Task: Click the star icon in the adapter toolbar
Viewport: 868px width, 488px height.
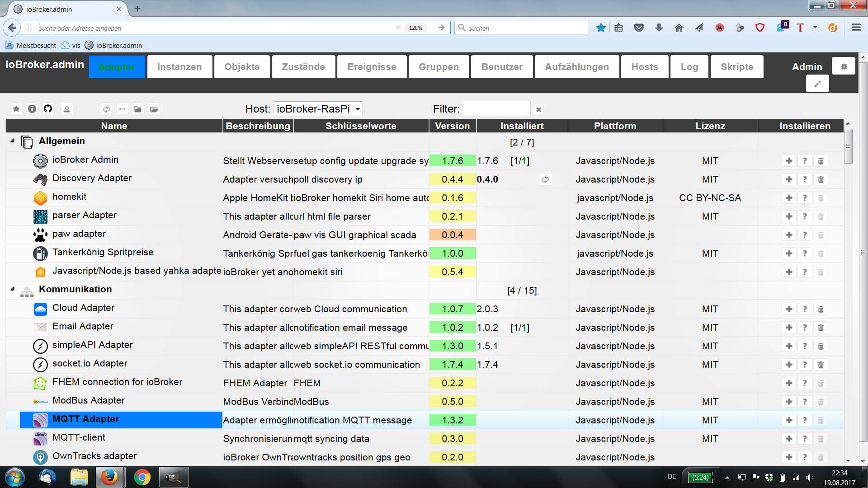Action: tap(16, 109)
